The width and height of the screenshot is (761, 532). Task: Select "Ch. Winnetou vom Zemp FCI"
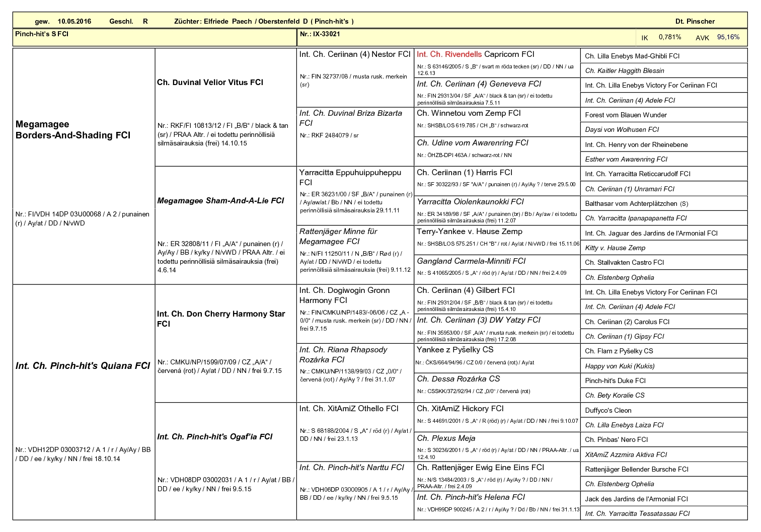point(469,113)
